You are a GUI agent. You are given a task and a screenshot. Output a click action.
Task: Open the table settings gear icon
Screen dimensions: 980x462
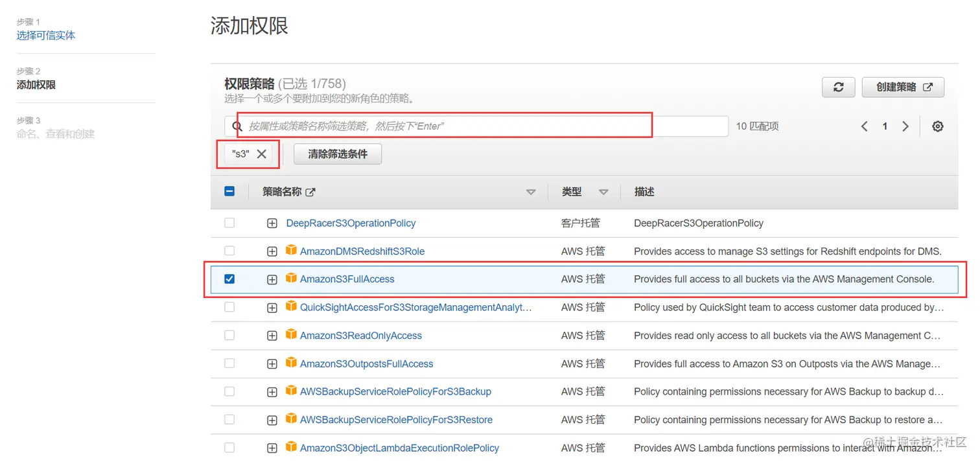click(x=937, y=126)
